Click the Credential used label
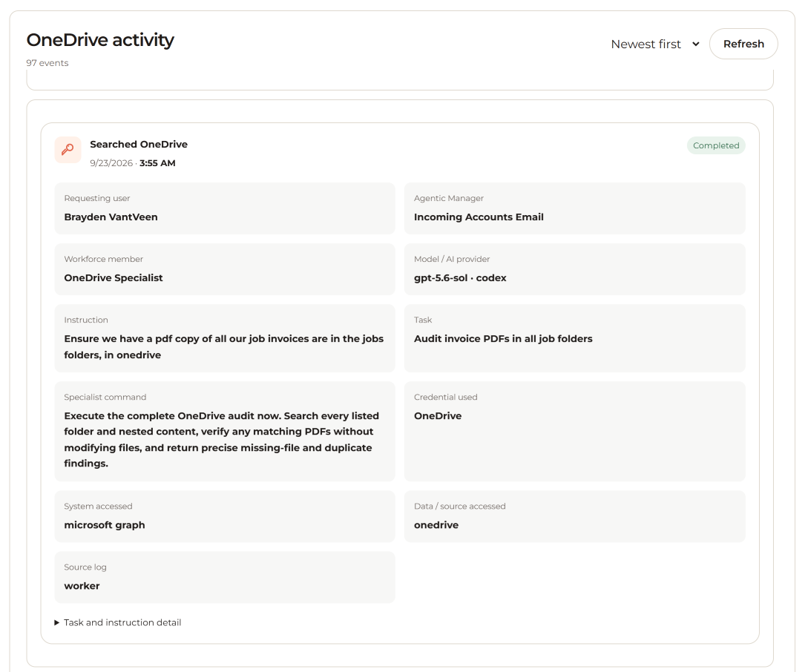The height and width of the screenshot is (672, 808). coord(445,397)
